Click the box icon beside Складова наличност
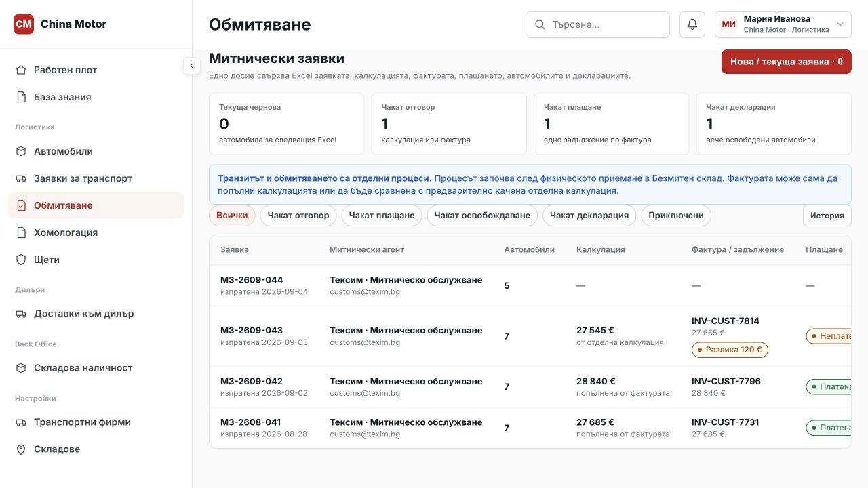Screen dimensions: 868x488 pos(21,368)
